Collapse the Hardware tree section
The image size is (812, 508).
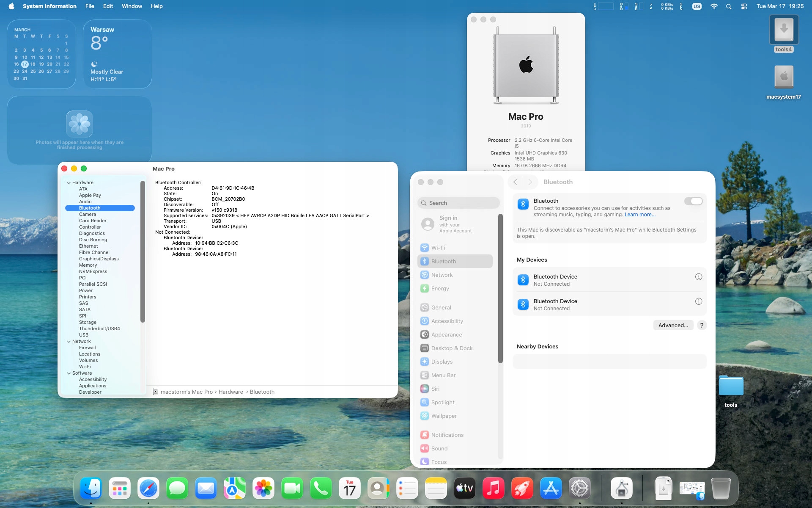(x=69, y=183)
